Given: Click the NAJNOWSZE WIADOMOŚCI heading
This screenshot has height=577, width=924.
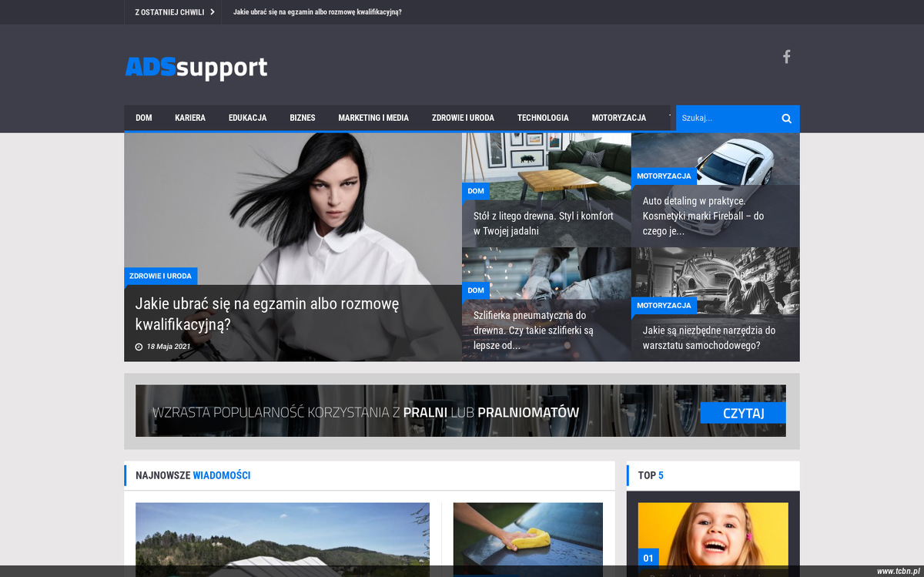Looking at the screenshot, I should (x=192, y=475).
